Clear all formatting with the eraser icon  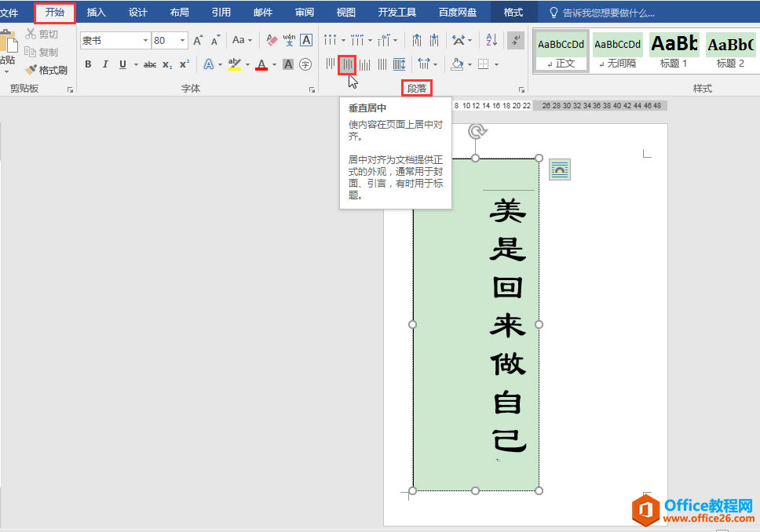click(x=272, y=40)
